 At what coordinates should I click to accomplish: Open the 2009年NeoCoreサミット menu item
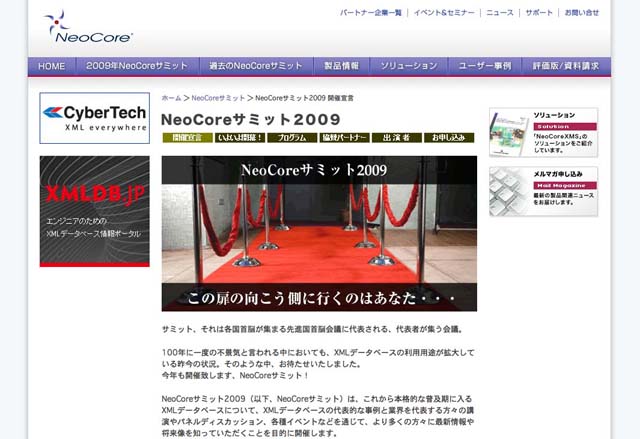[137, 66]
